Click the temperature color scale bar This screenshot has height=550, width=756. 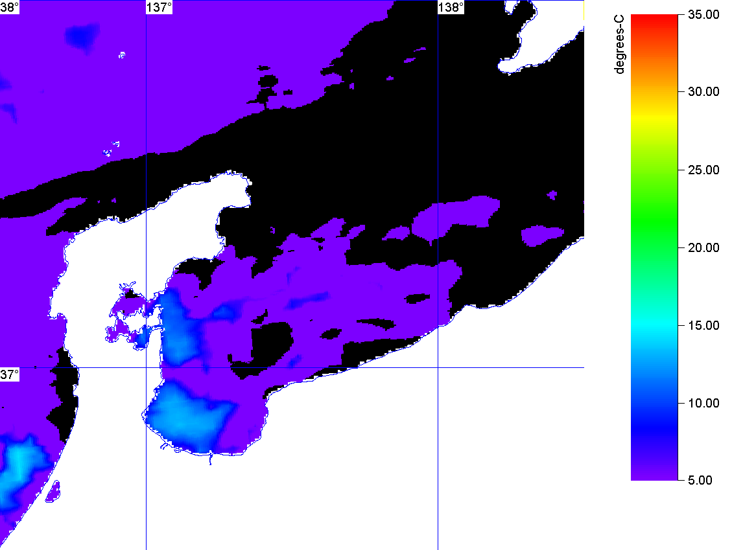coord(654,247)
